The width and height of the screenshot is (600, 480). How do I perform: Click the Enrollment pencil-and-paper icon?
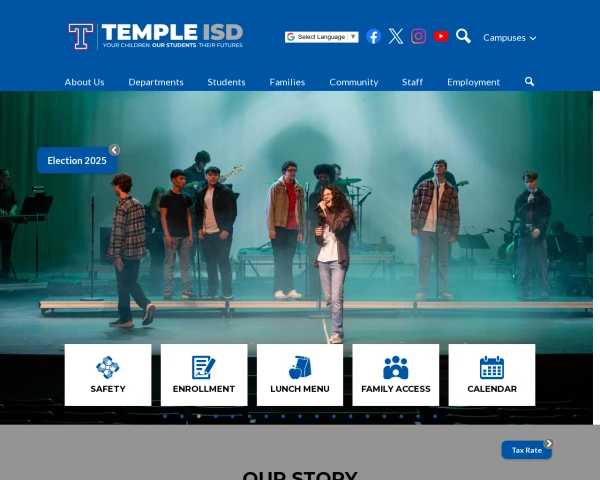point(204,367)
